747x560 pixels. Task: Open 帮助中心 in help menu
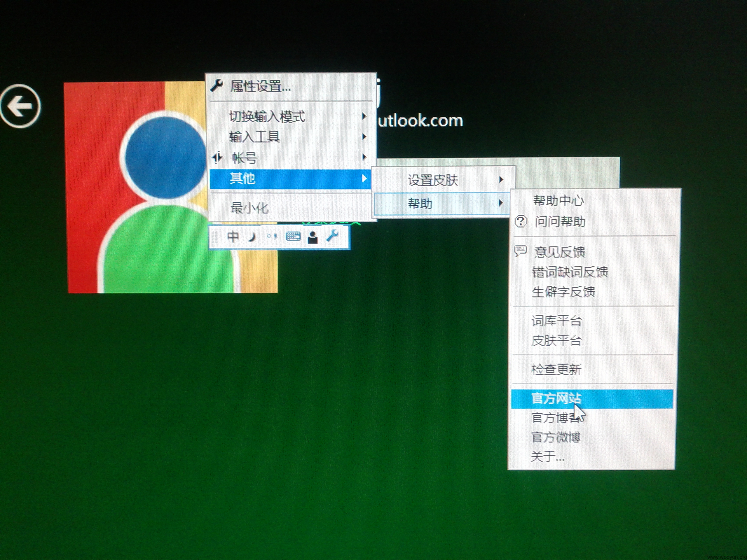pyautogui.click(x=594, y=201)
